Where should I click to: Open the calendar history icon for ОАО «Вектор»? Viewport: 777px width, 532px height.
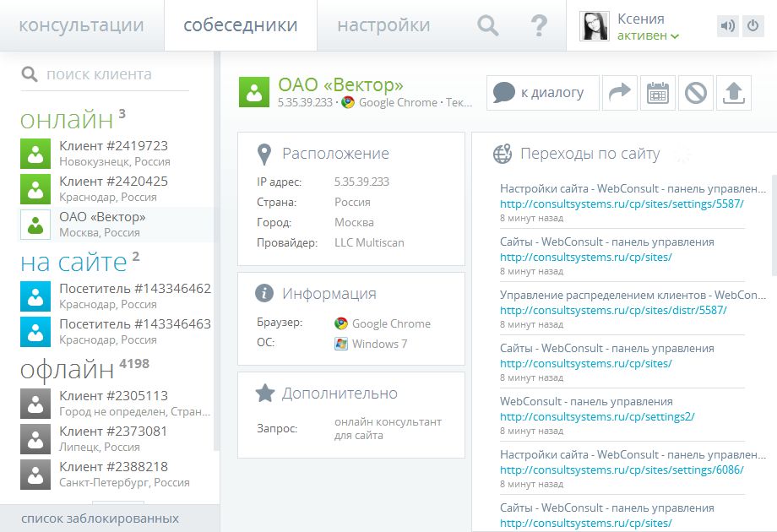tap(658, 93)
